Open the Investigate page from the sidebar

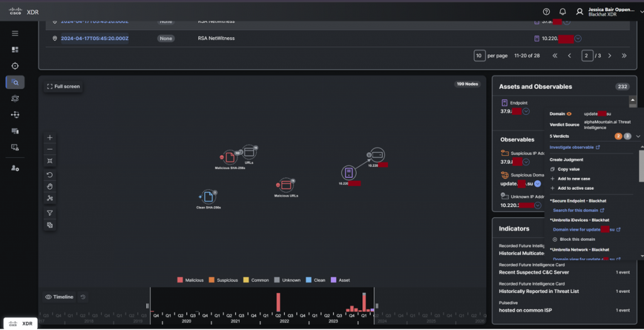pyautogui.click(x=15, y=82)
